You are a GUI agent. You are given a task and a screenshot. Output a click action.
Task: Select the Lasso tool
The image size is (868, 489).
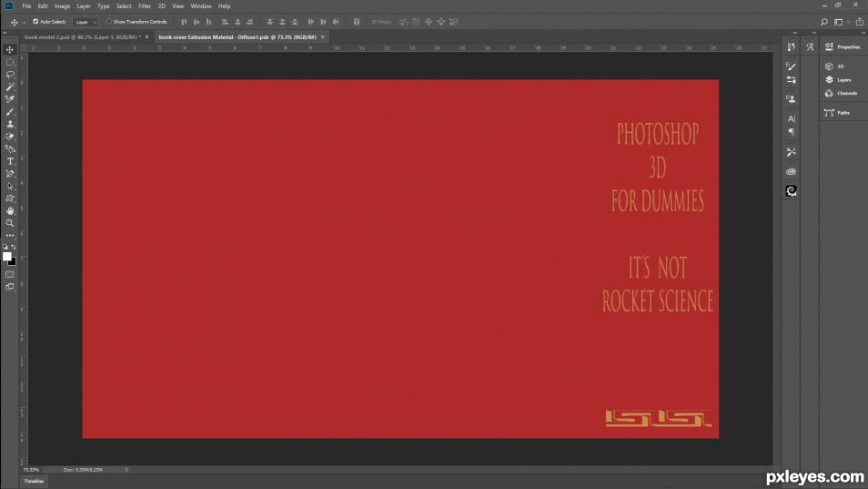click(10, 74)
